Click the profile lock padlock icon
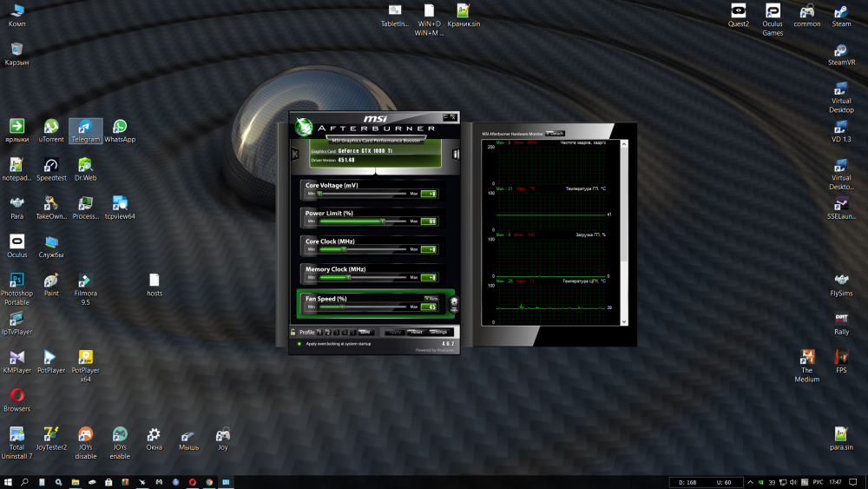 click(x=293, y=332)
